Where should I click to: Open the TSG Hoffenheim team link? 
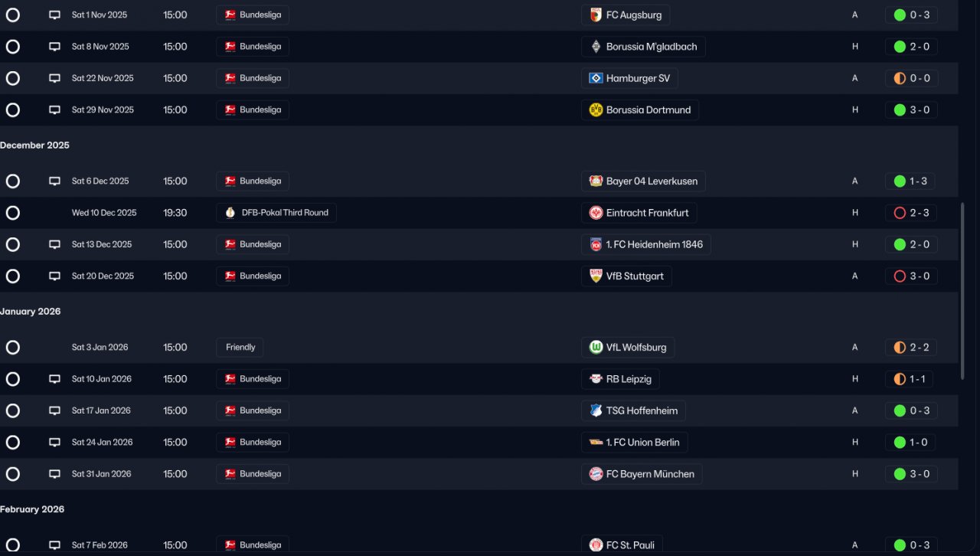coord(641,410)
